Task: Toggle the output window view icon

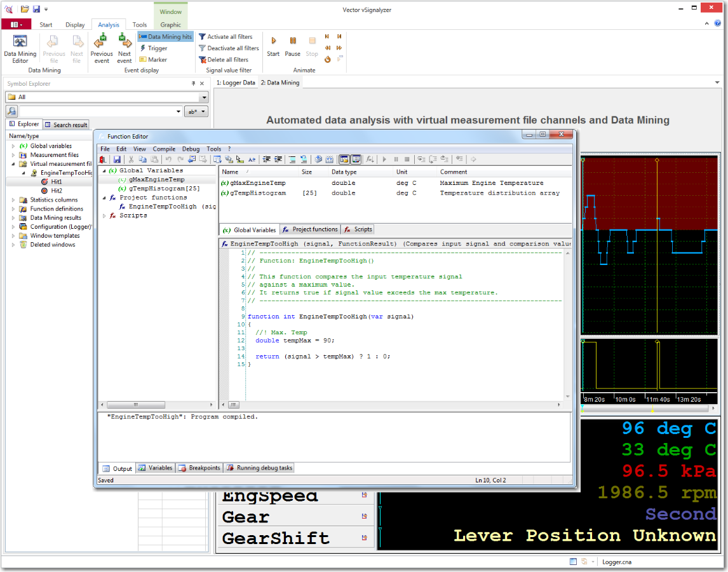Action: (356, 160)
